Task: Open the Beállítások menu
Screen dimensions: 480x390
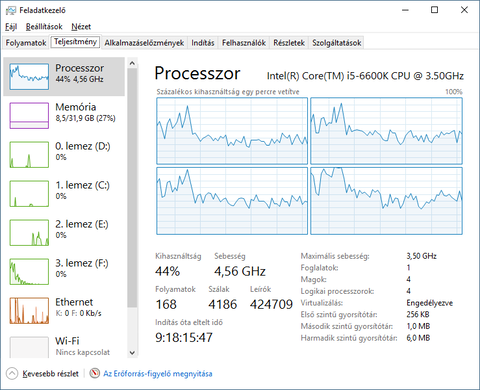Action: [x=44, y=27]
